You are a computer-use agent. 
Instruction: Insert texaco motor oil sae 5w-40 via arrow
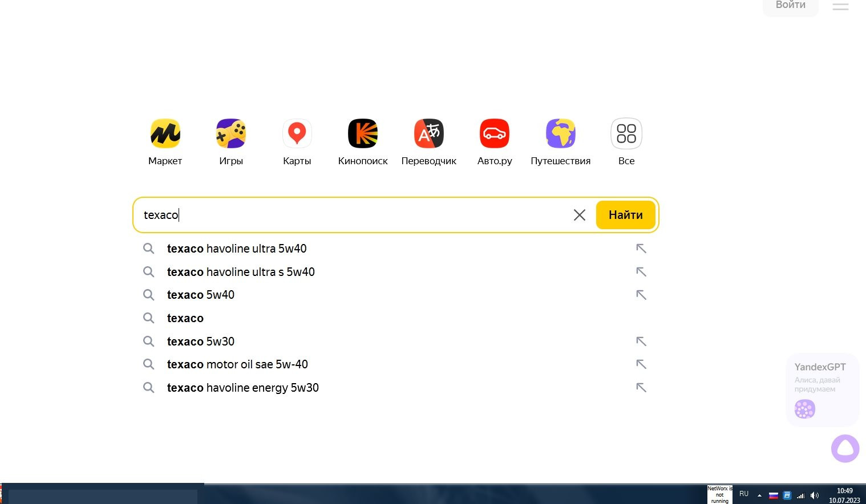641,364
